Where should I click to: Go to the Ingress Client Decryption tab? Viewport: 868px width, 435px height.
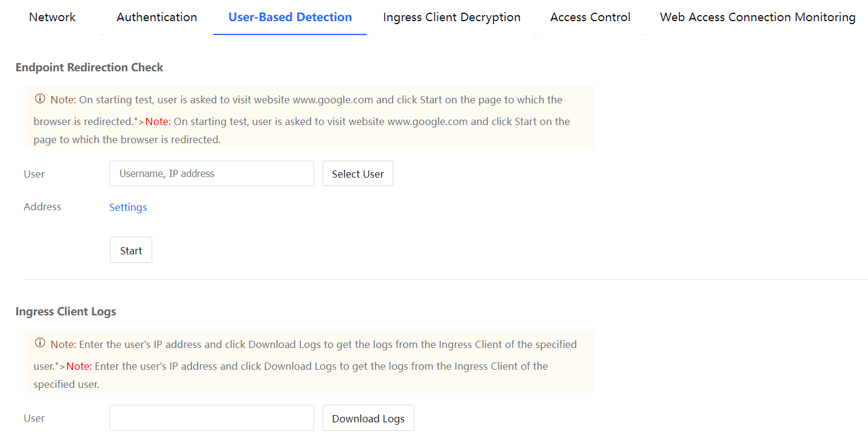(x=451, y=17)
